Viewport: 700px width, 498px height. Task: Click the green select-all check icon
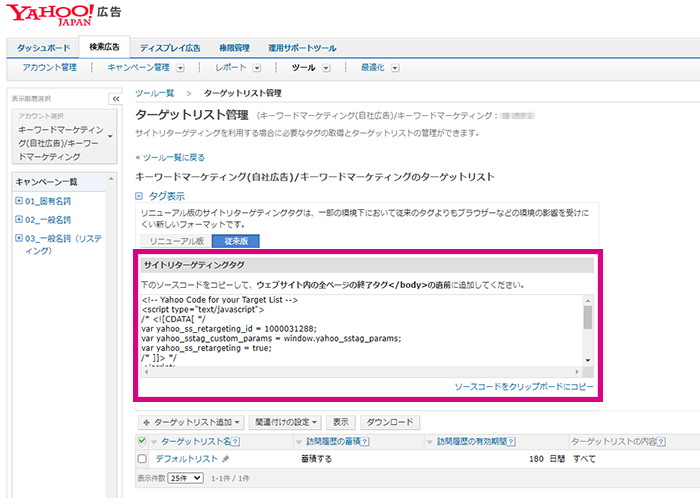pyautogui.click(x=142, y=441)
